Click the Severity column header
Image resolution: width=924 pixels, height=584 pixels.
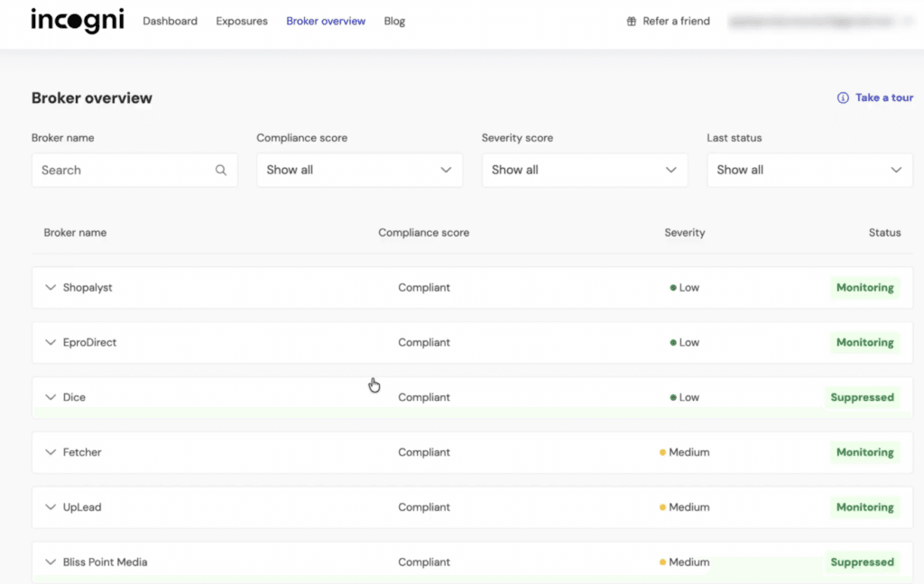pos(685,233)
